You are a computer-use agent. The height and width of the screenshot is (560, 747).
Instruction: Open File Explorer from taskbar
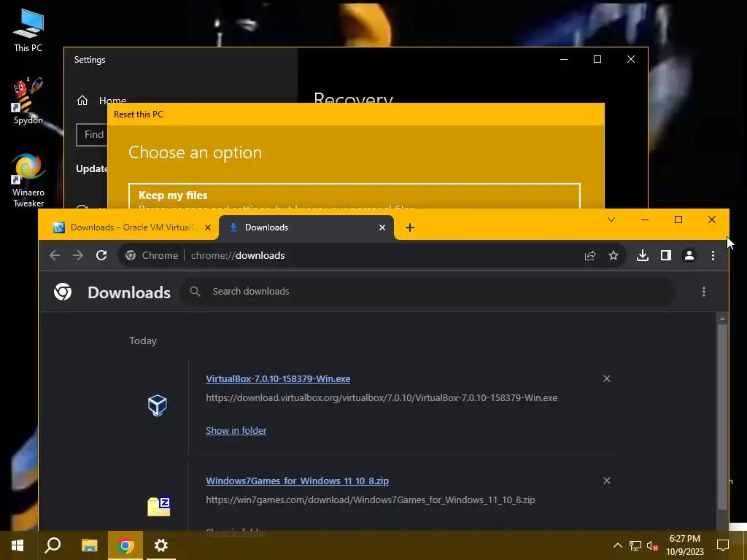pos(89,545)
